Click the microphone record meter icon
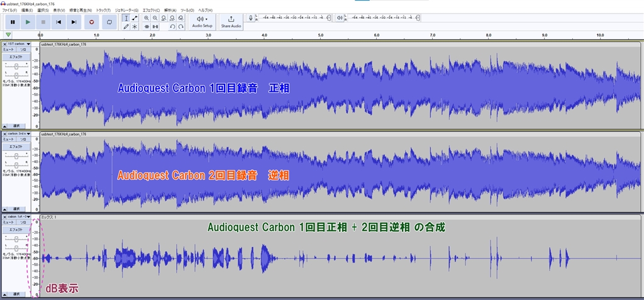 (x=251, y=18)
